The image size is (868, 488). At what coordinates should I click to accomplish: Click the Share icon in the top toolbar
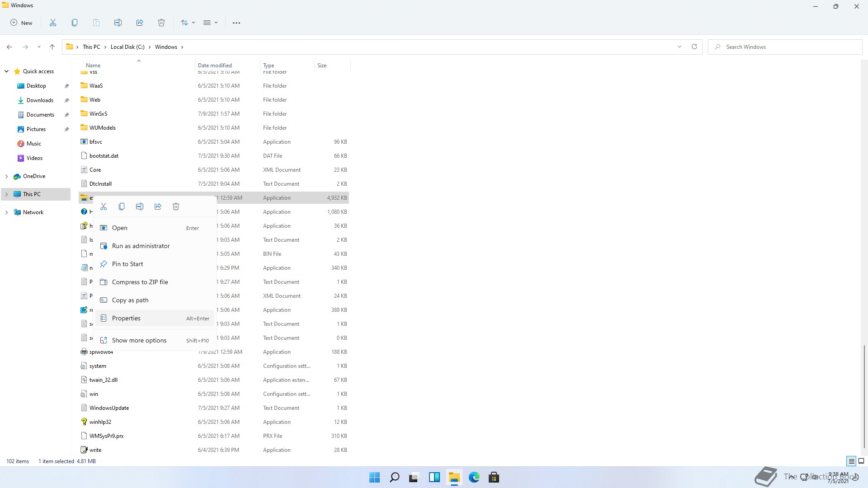tap(140, 23)
